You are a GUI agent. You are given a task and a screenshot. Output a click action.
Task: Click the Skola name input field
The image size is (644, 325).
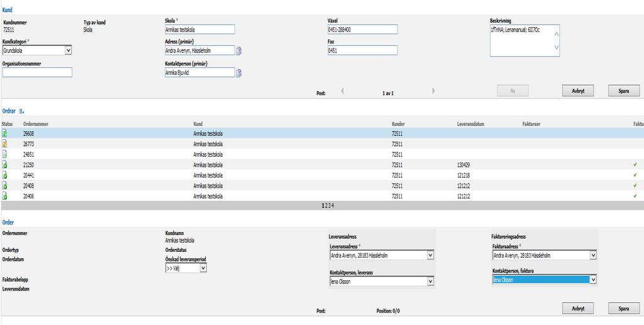(x=199, y=29)
